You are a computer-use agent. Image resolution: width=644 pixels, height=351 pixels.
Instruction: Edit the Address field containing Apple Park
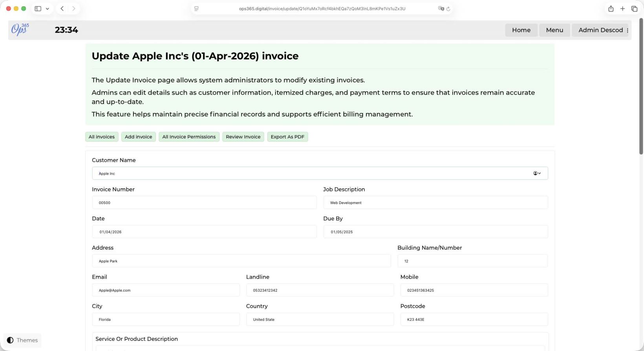click(x=241, y=261)
